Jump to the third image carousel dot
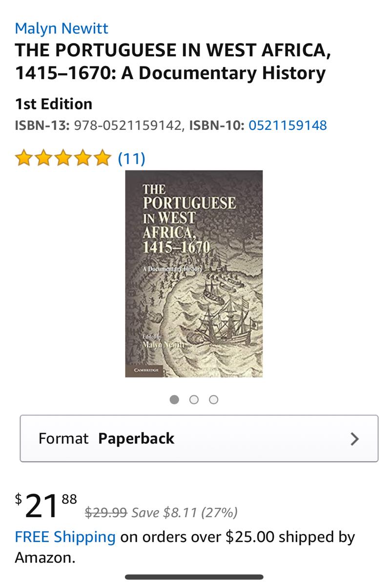This screenshot has width=388, height=588. tap(213, 399)
